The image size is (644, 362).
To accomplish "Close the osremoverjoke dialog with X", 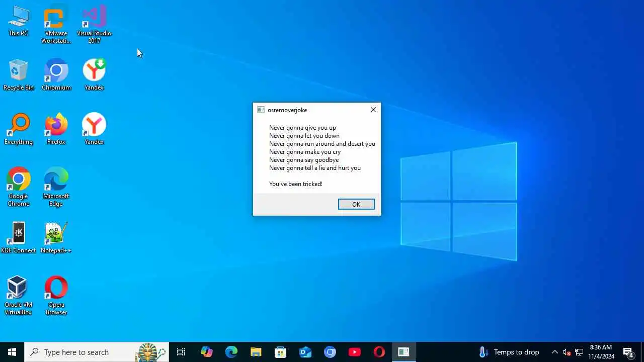I will 373,110.
